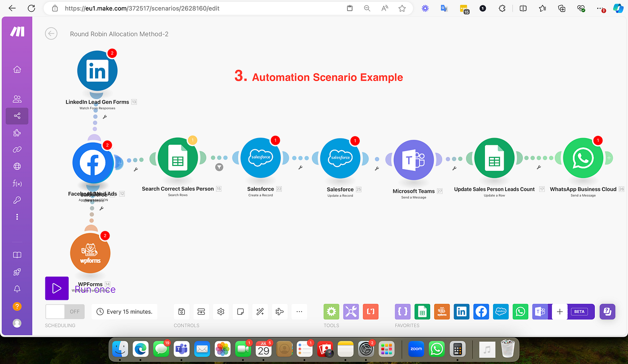The height and width of the screenshot is (364, 628).
Task: Open the Every 15 minutes schedule setting
Action: [x=125, y=312]
